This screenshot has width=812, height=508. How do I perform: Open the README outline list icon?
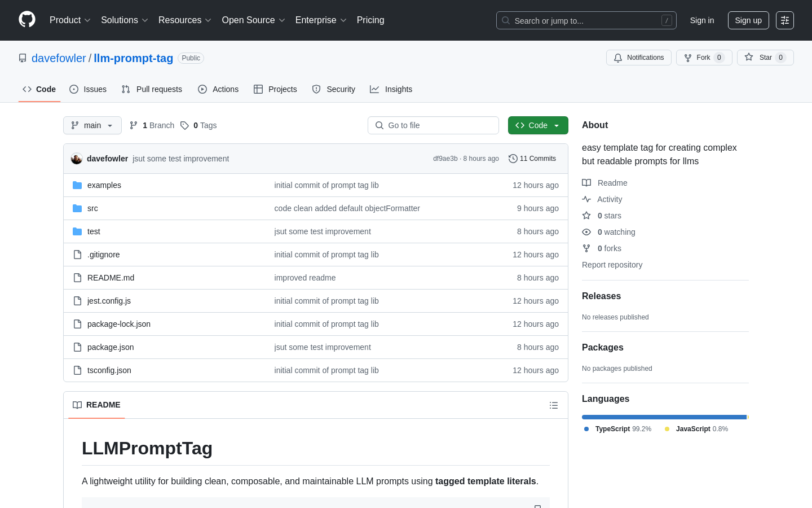pyautogui.click(x=554, y=405)
